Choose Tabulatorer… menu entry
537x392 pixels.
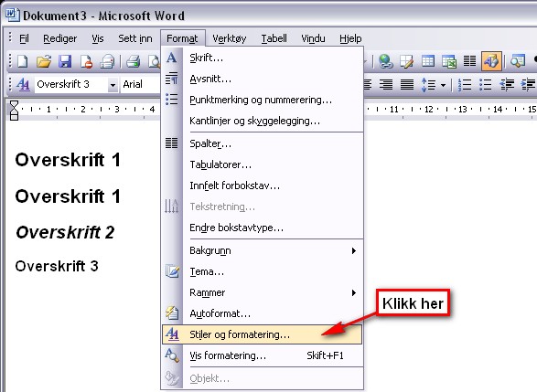tap(262, 164)
